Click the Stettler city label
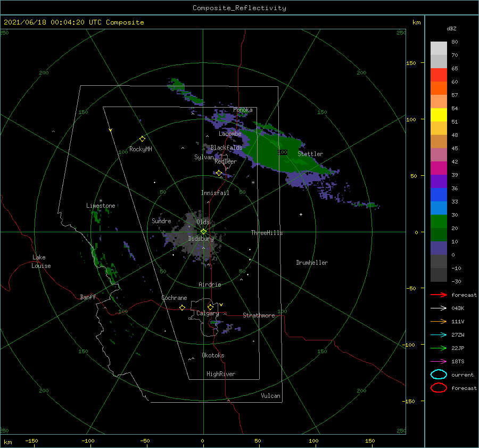The height and width of the screenshot is (448, 479). click(x=310, y=154)
